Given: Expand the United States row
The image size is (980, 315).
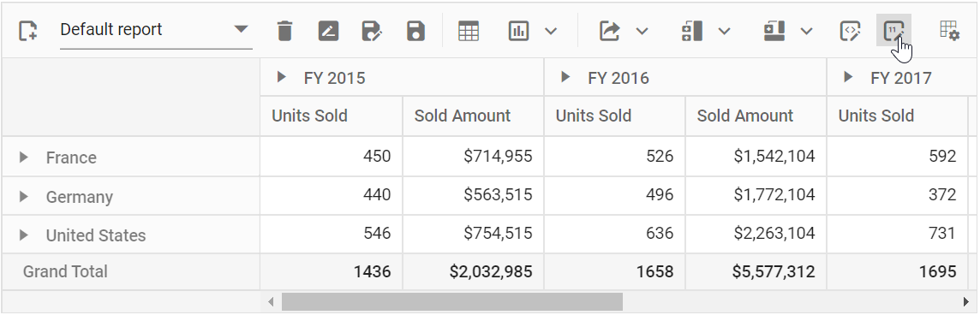Looking at the screenshot, I should coord(24,235).
